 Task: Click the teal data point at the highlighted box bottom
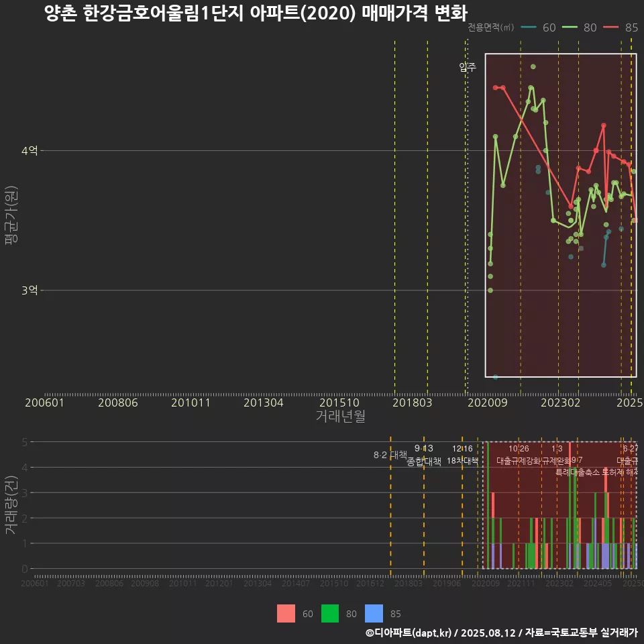pyautogui.click(x=495, y=377)
